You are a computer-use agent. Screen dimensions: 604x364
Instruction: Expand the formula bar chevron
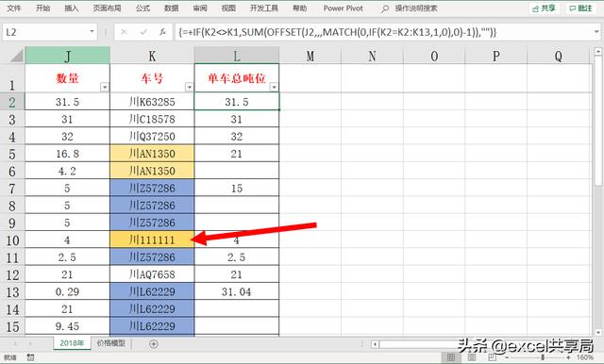point(596,32)
